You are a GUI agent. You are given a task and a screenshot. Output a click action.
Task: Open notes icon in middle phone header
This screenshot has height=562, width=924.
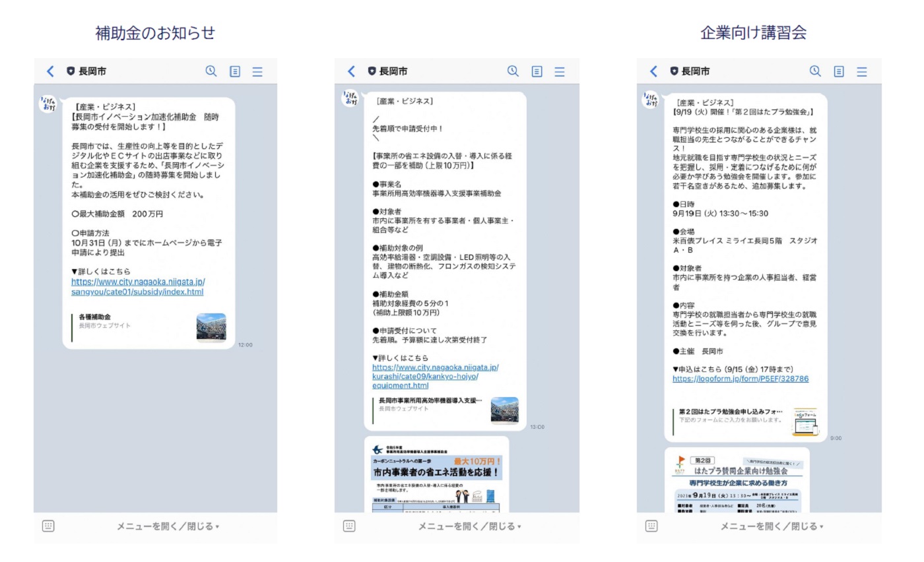[537, 72]
